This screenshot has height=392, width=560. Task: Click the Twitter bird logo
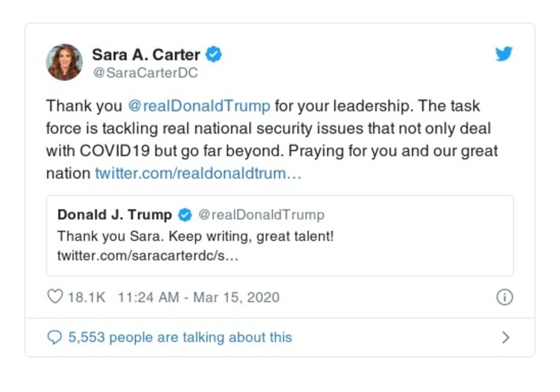tap(504, 54)
